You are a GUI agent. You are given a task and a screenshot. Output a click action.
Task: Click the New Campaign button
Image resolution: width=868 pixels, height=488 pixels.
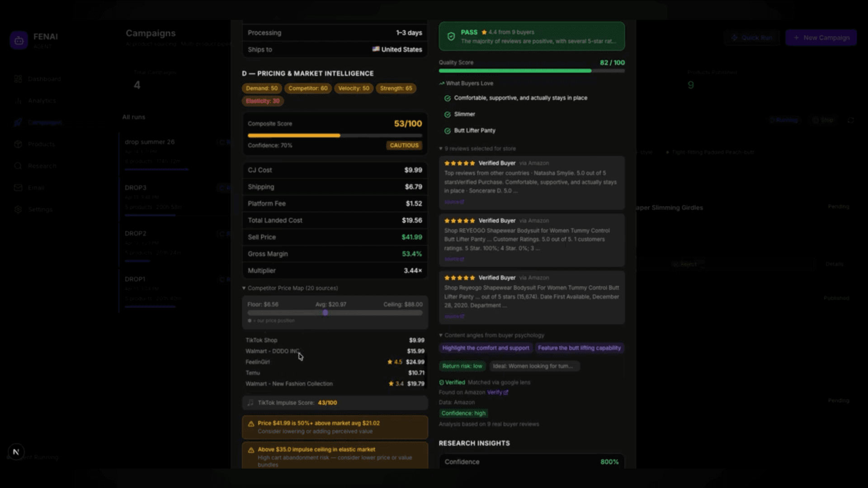click(821, 38)
